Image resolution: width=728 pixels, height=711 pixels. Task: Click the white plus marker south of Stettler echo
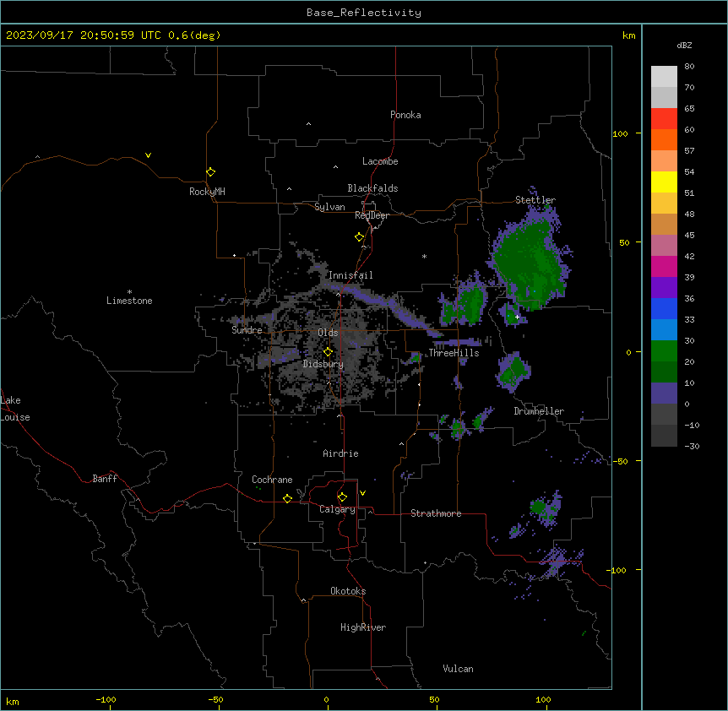[517, 317]
